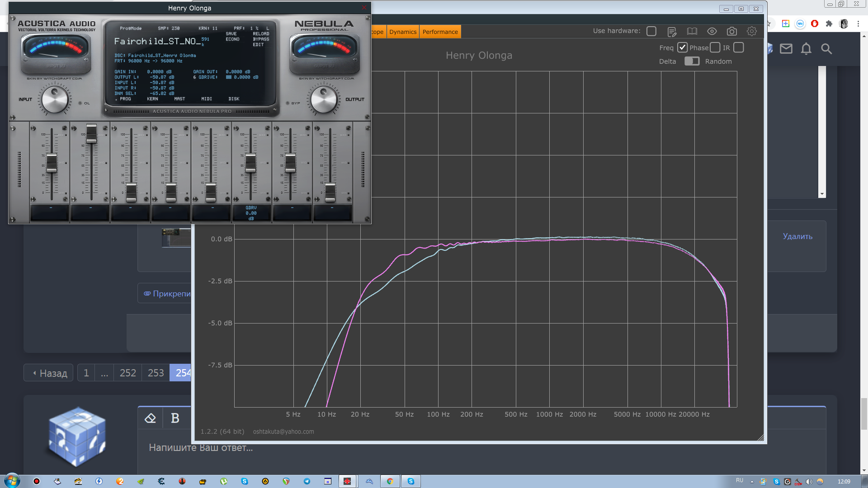Go to forum page 1
This screenshot has height=488, width=868.
86,373
